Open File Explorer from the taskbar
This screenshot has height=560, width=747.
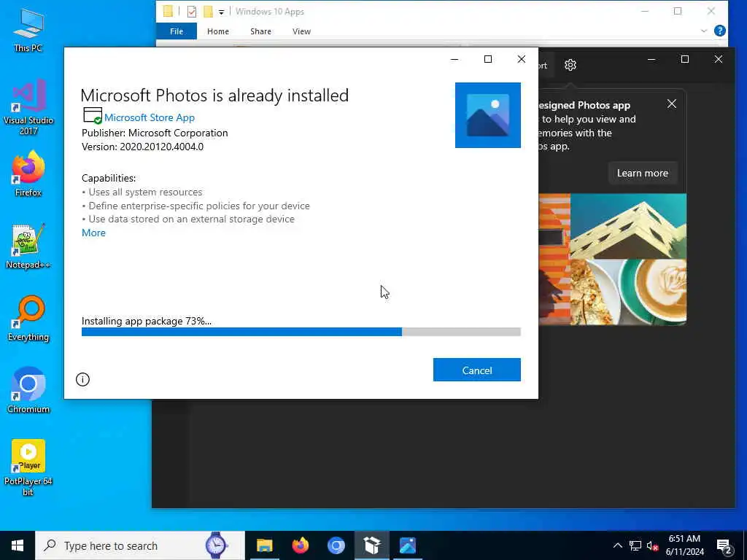[264, 545]
